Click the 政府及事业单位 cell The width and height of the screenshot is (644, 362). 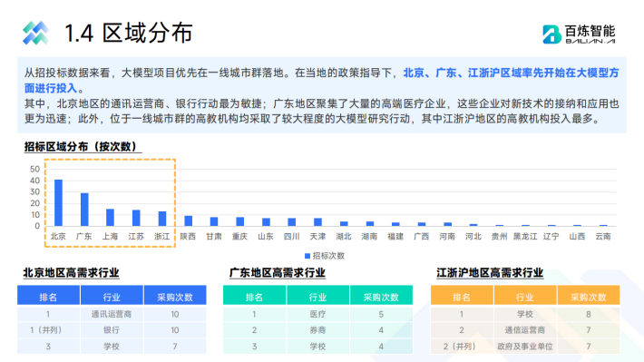tap(525, 347)
